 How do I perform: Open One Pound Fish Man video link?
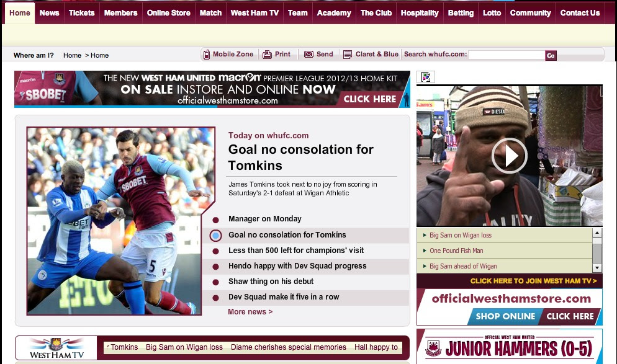tap(456, 251)
